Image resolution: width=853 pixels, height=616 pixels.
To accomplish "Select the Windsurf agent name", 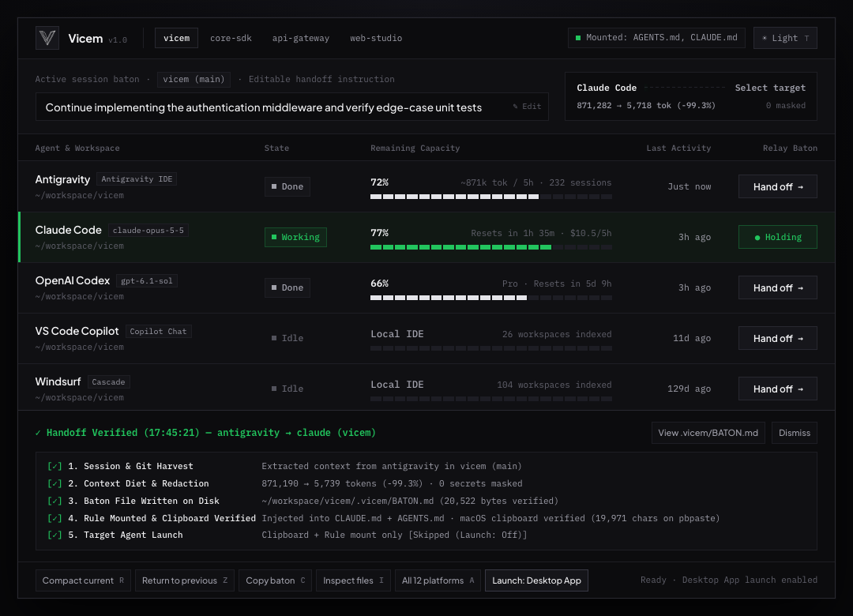I will click(58, 382).
